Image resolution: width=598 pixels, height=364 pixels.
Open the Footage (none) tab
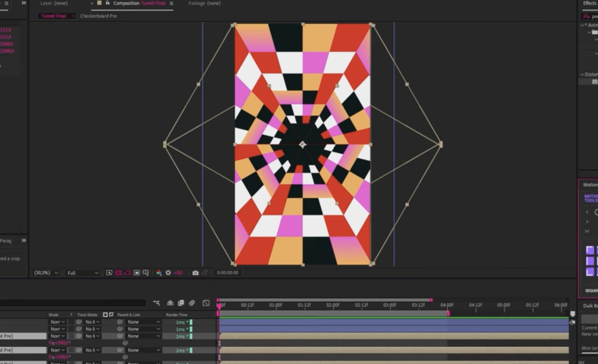tap(205, 3)
